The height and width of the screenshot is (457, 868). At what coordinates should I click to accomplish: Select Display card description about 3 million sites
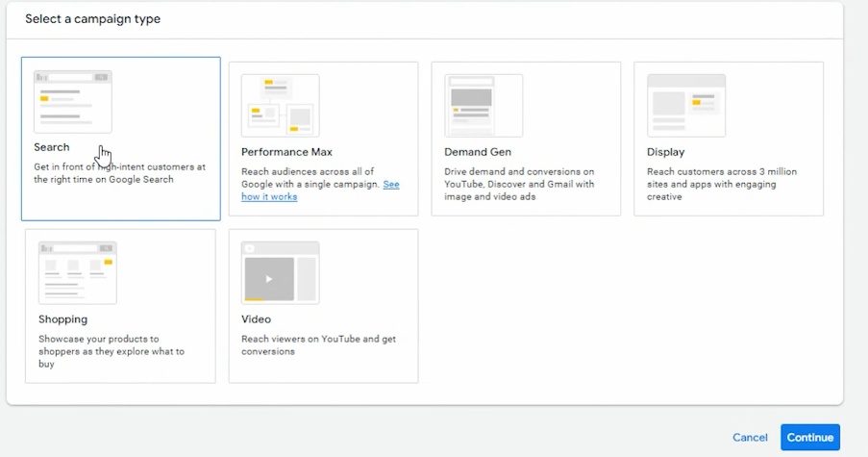(722, 184)
